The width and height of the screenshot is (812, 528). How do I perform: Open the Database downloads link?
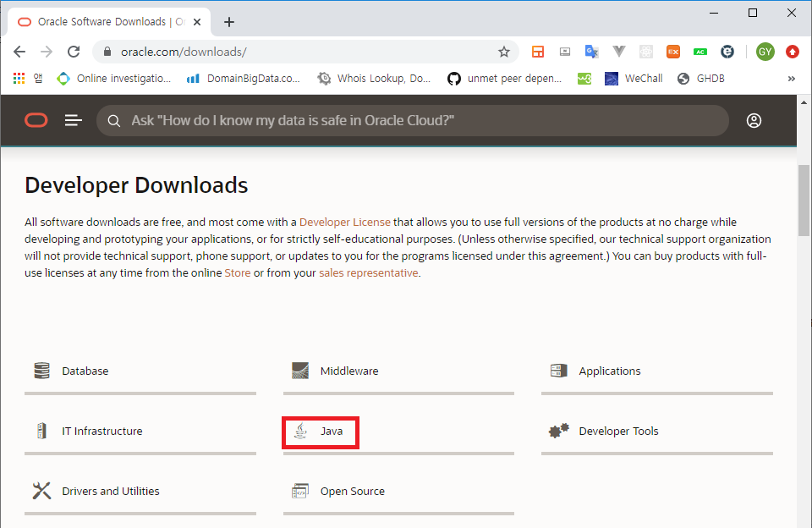coord(85,371)
